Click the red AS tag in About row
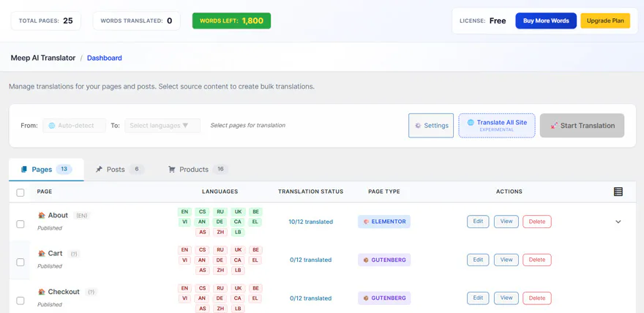The width and height of the screenshot is (644, 313). point(202,232)
